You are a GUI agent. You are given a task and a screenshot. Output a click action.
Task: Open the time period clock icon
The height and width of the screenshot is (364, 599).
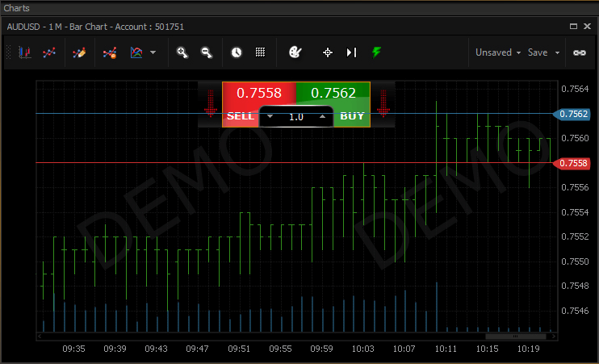point(237,52)
